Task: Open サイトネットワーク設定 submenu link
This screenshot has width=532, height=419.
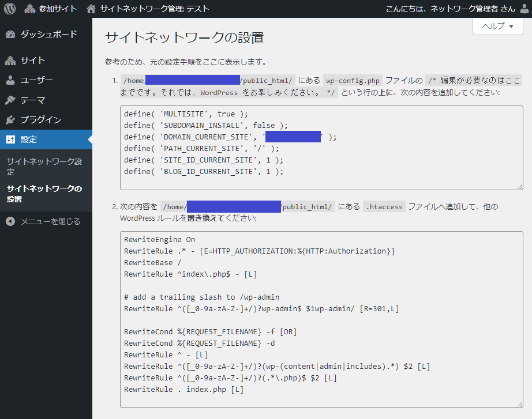Action: [x=44, y=167]
